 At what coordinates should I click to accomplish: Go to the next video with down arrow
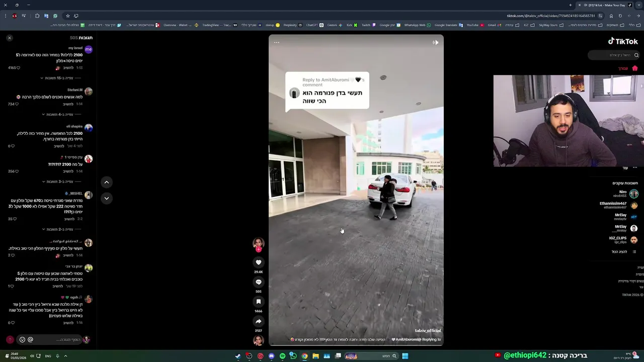coord(107,198)
